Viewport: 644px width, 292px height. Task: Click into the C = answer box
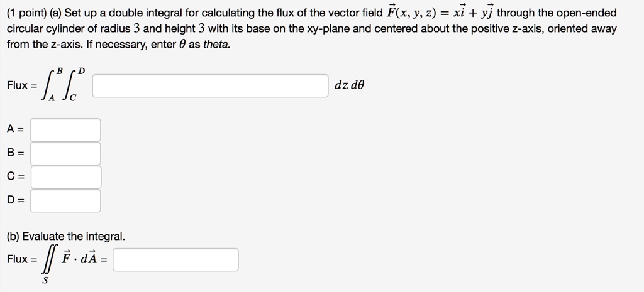pos(65,177)
